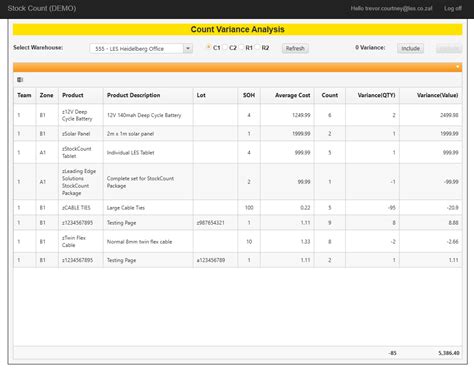Click the variance value 2499.98
Screen dimensions: 474x370
point(449,115)
